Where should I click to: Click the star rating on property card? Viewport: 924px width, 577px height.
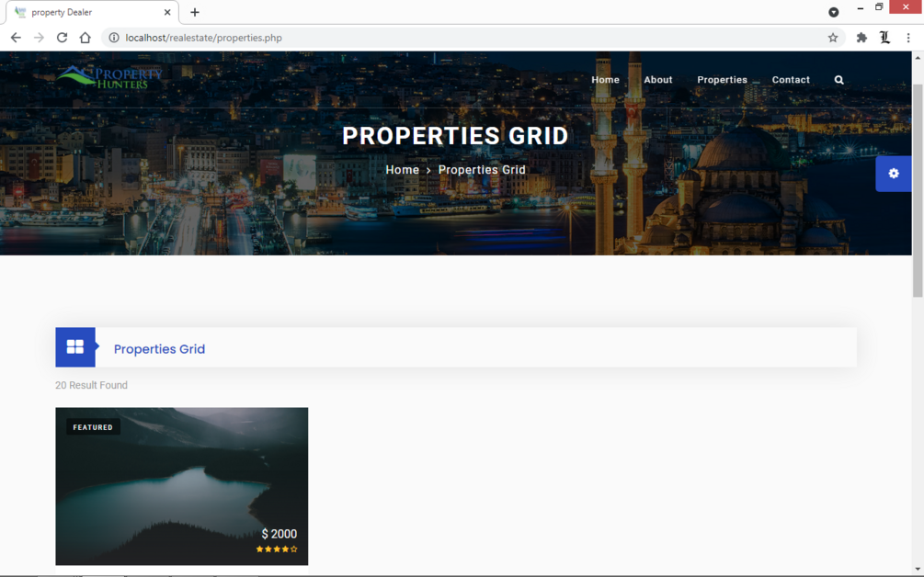pos(277,549)
